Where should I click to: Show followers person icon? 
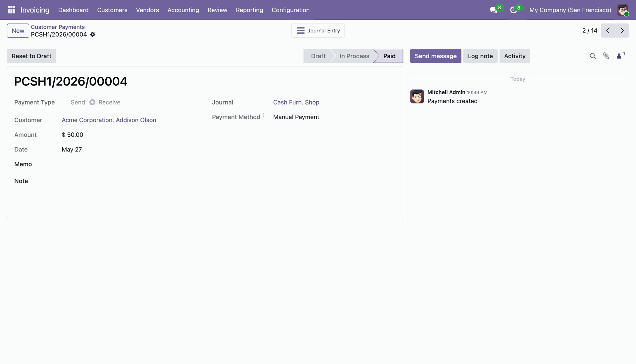pos(619,56)
